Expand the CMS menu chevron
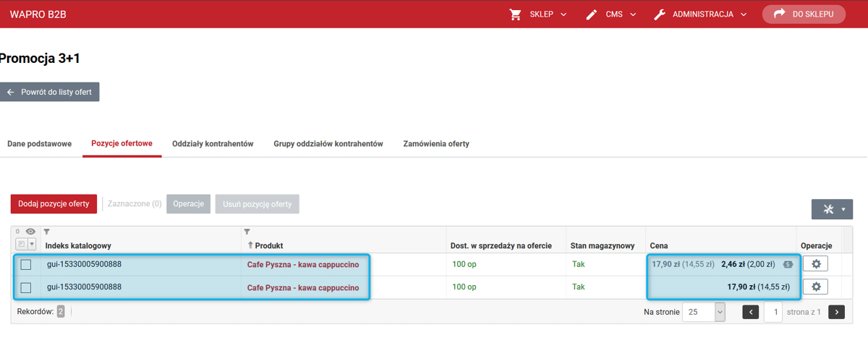Image resolution: width=868 pixels, height=364 pixels. point(632,14)
